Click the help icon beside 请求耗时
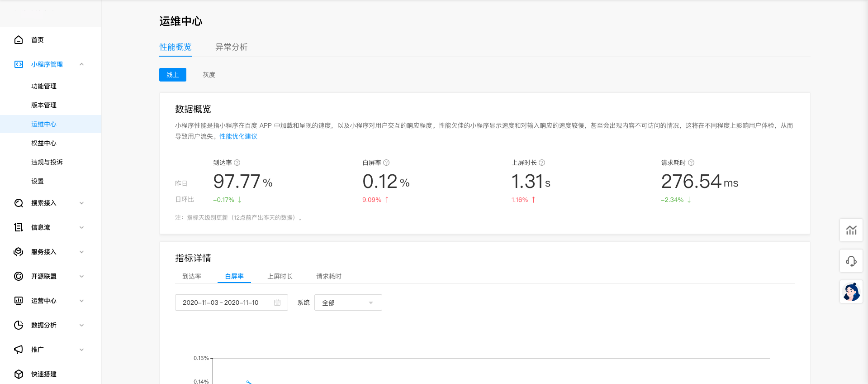The height and width of the screenshot is (384, 868). [x=691, y=163]
